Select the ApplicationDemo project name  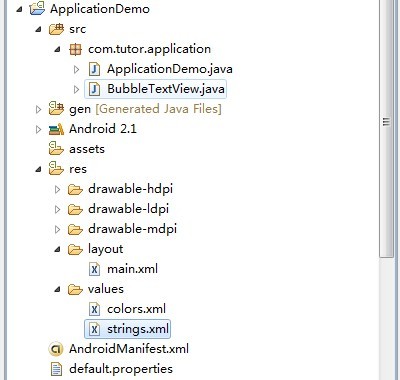tap(100, 9)
